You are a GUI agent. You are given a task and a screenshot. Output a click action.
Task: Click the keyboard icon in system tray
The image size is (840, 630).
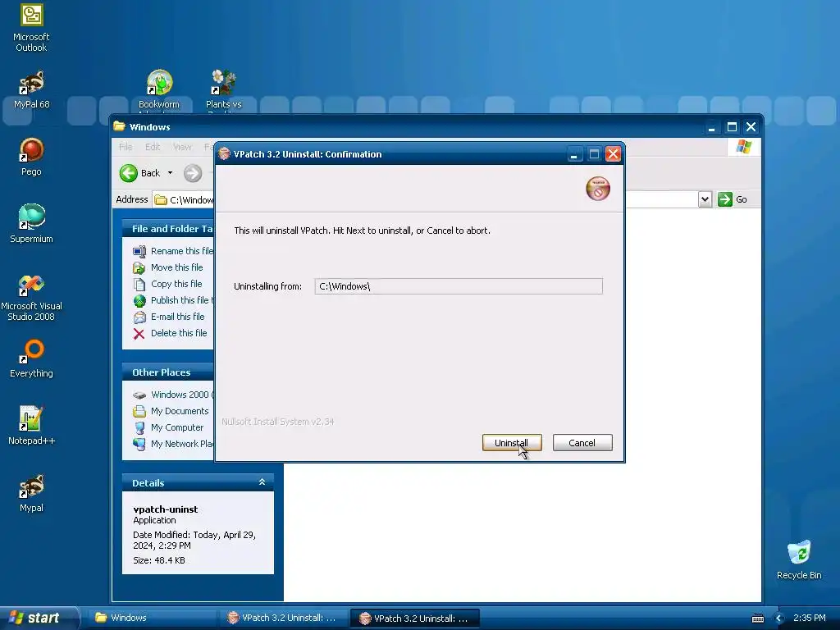tap(758, 619)
